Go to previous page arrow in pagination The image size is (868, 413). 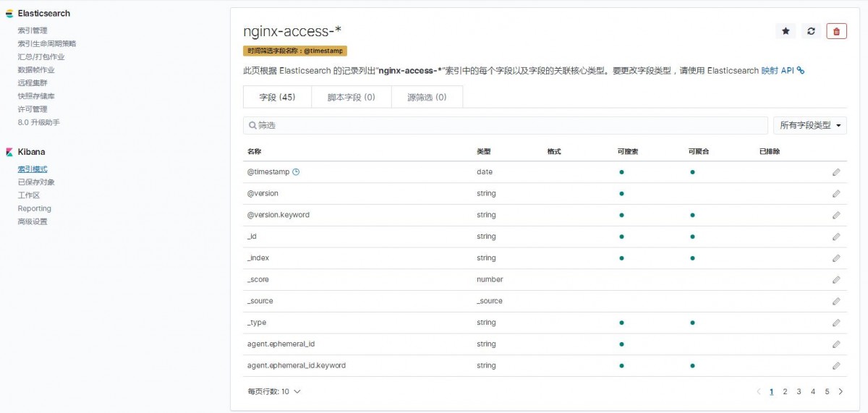[x=759, y=391]
